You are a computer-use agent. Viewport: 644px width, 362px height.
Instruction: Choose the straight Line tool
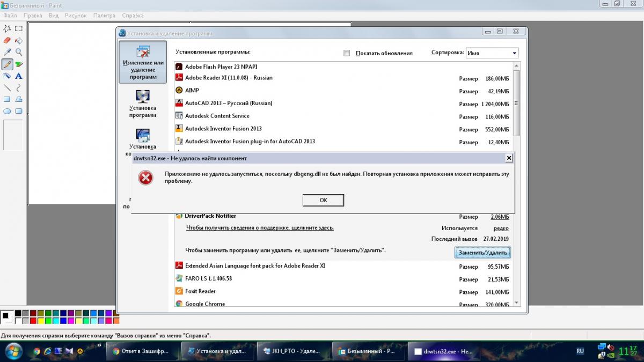tap(8, 87)
